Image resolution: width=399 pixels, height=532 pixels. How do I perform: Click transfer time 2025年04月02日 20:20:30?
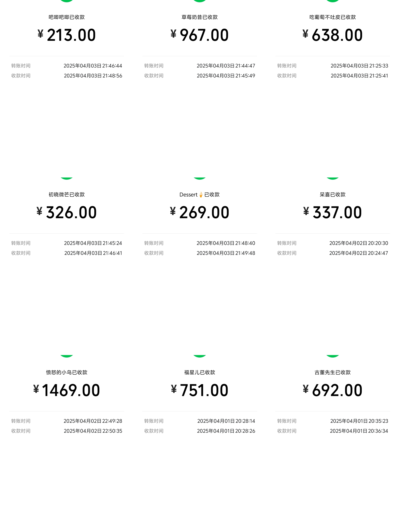pos(359,243)
